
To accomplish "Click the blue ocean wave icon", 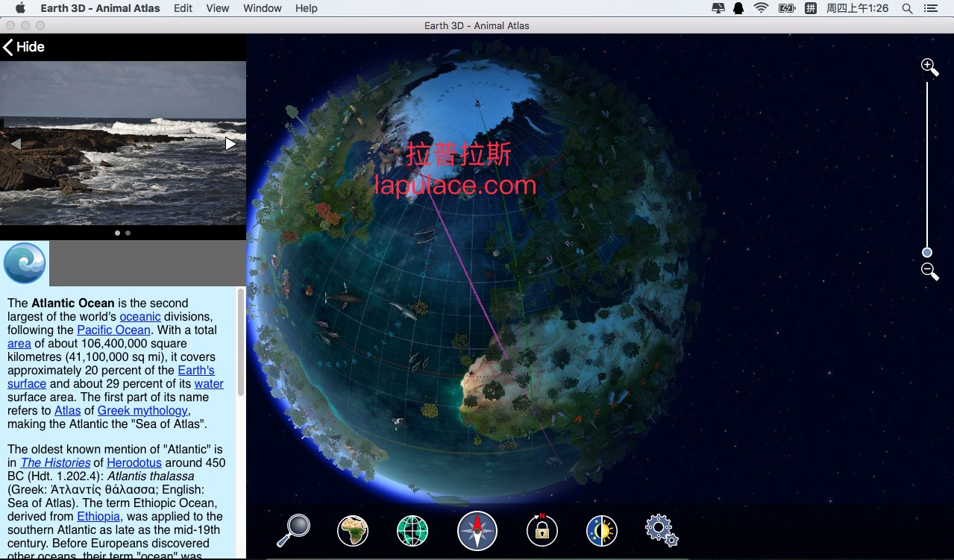I will (x=25, y=263).
